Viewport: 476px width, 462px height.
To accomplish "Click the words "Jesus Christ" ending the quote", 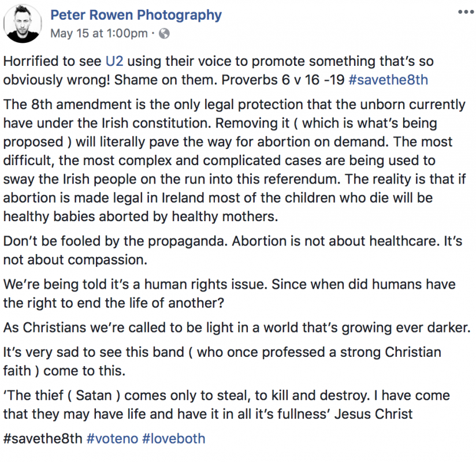I will [373, 414].
